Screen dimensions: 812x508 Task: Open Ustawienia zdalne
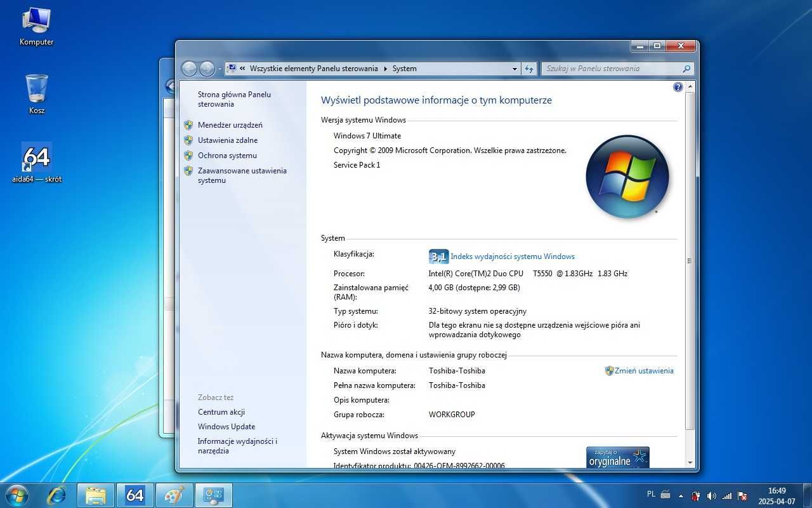pyautogui.click(x=228, y=140)
